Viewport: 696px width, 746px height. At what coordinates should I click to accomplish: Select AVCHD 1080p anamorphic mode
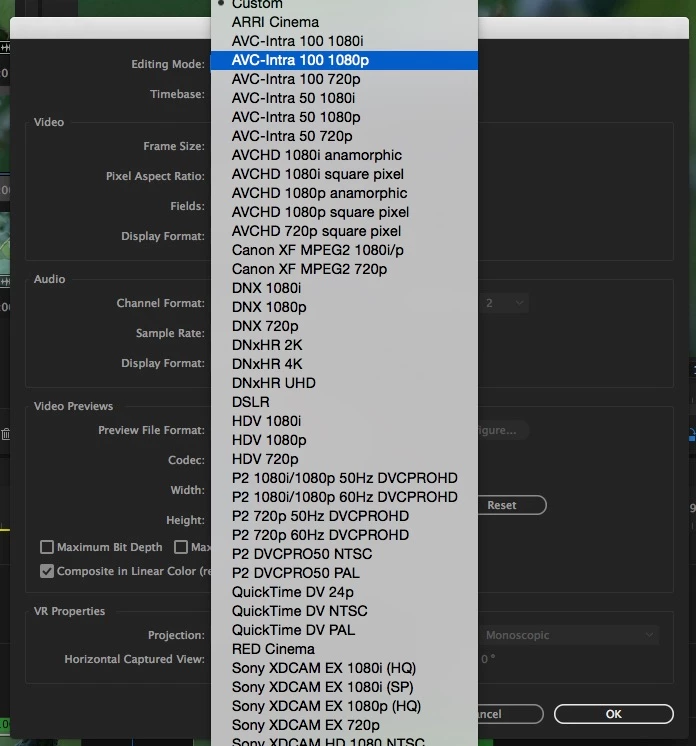(x=344, y=193)
